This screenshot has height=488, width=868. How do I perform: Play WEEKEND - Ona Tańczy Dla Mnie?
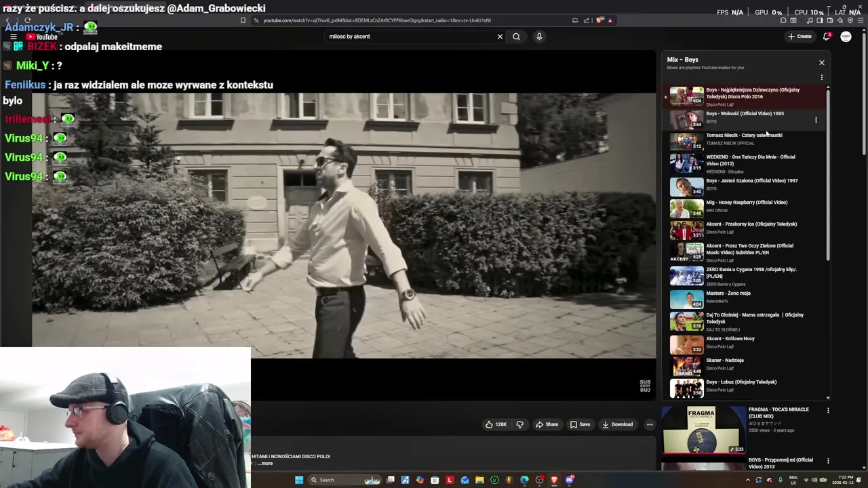[744, 163]
